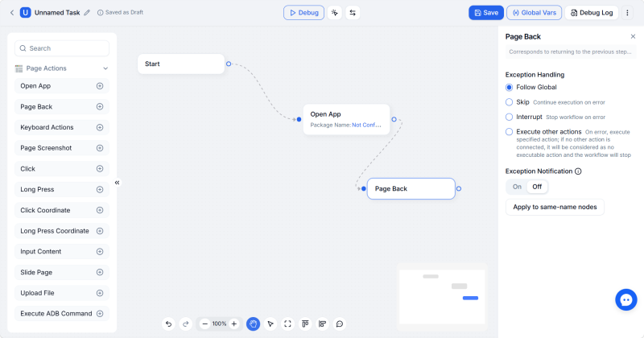This screenshot has width=644, height=338.
Task: Redo the canvas change
Action: pyautogui.click(x=186, y=324)
